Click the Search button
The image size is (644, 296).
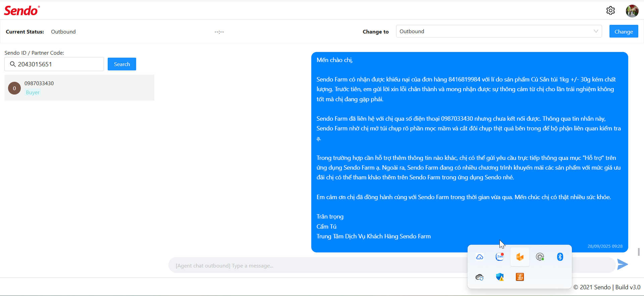[x=122, y=64]
